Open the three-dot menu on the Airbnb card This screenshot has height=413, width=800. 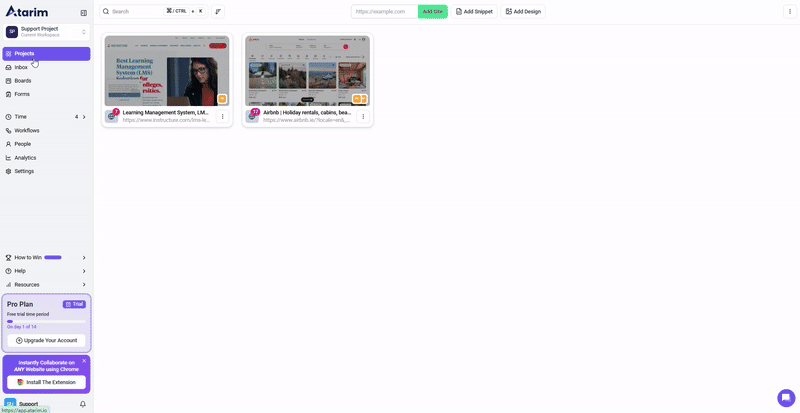[363, 116]
